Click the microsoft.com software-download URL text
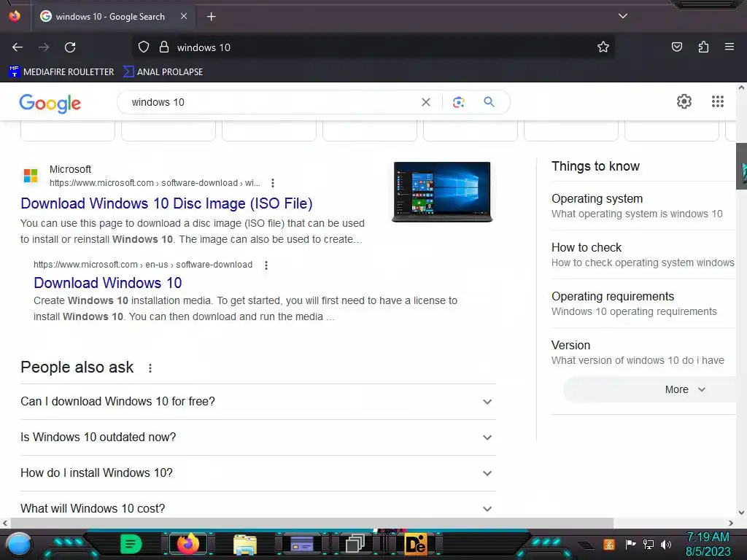Viewport: 747px width, 560px height. pyautogui.click(x=155, y=183)
